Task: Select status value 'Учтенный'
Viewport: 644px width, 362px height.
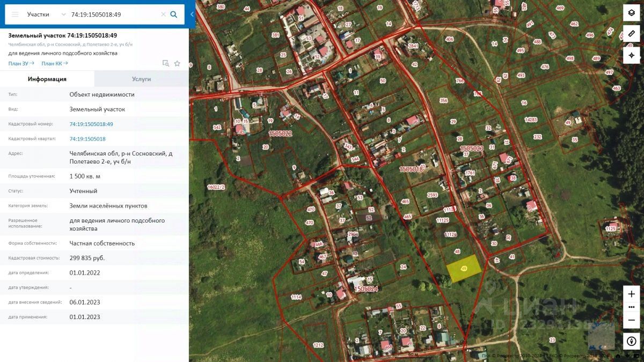Action: (83, 191)
